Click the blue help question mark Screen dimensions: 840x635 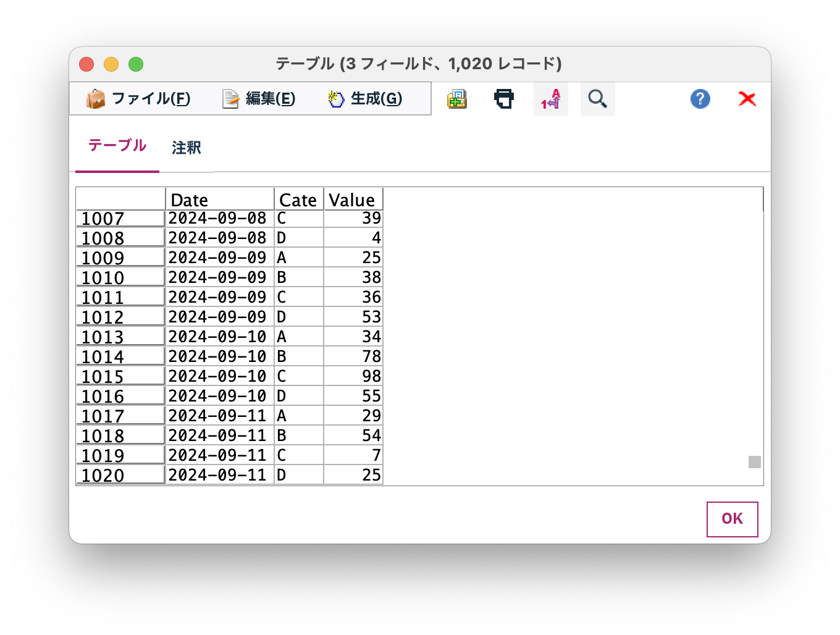700,99
